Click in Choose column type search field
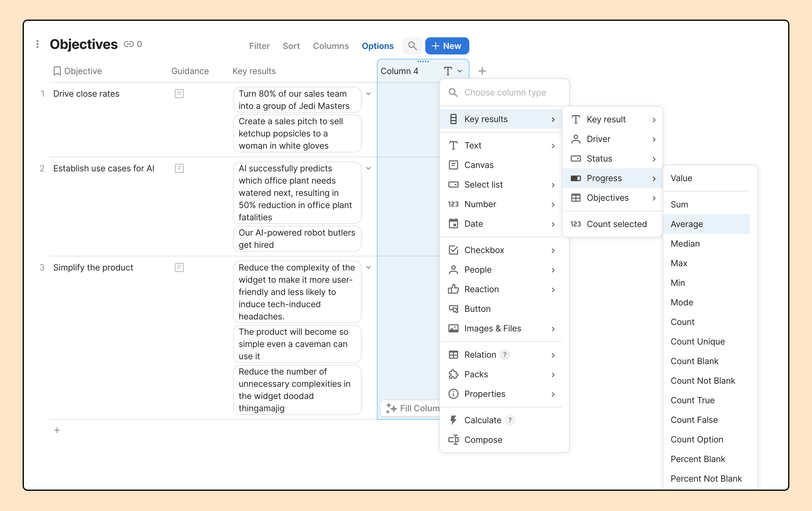The height and width of the screenshot is (511, 812). pyautogui.click(x=505, y=93)
